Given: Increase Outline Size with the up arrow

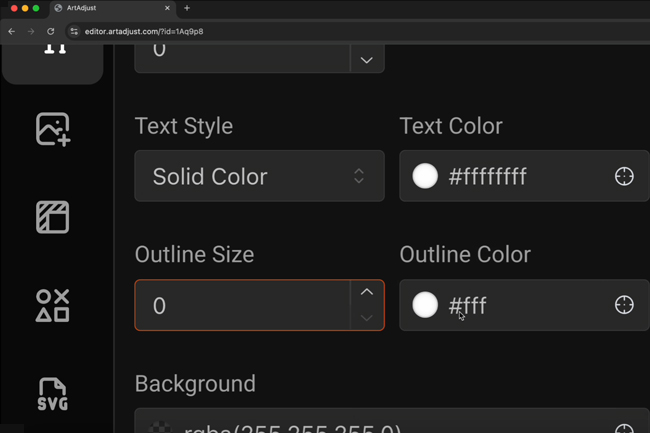Looking at the screenshot, I should tap(366, 293).
